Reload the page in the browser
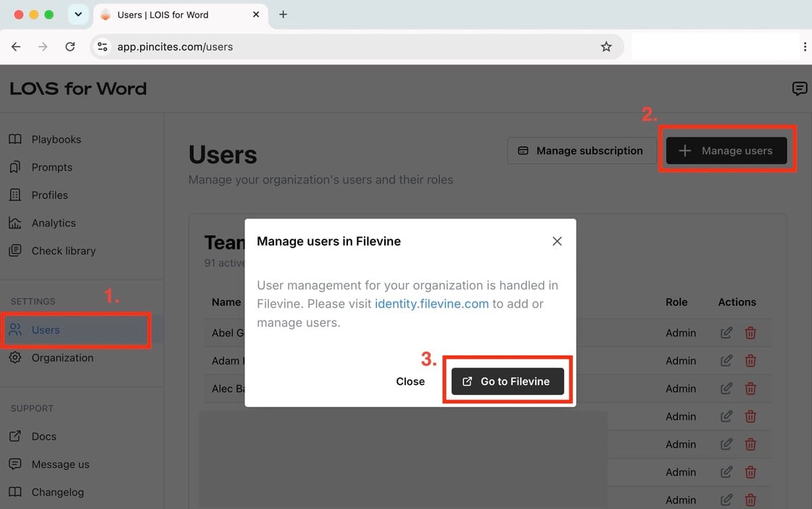The height and width of the screenshot is (509, 812). tap(70, 46)
